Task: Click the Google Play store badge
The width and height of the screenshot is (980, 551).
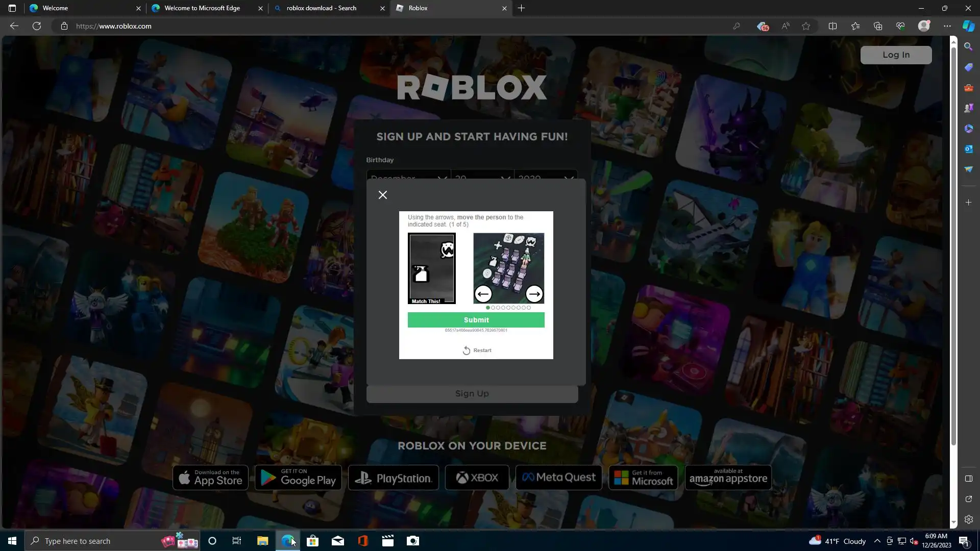Action: (298, 478)
